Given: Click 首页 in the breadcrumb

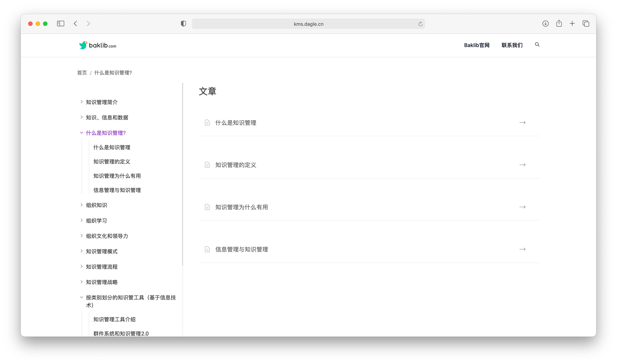Looking at the screenshot, I should click(82, 73).
